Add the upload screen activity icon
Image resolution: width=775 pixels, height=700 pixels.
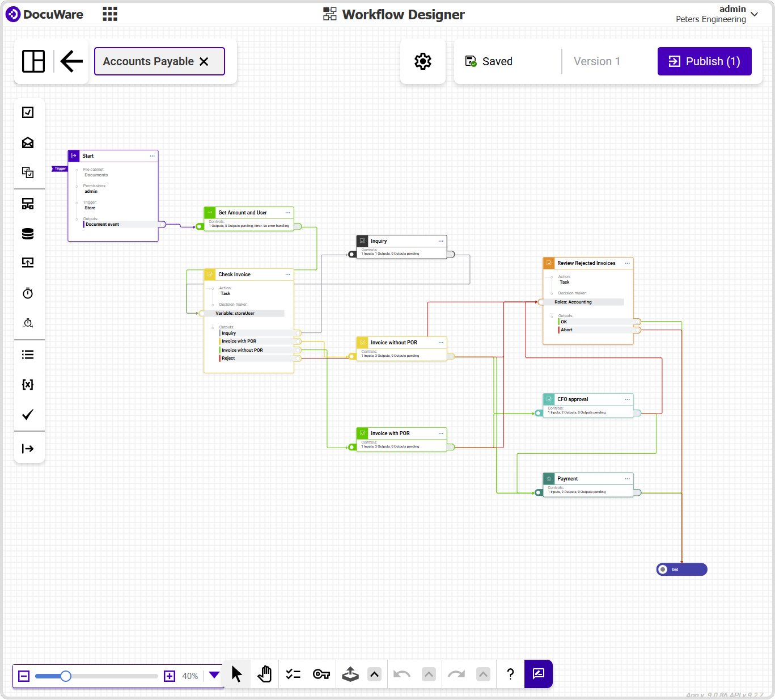click(28, 263)
